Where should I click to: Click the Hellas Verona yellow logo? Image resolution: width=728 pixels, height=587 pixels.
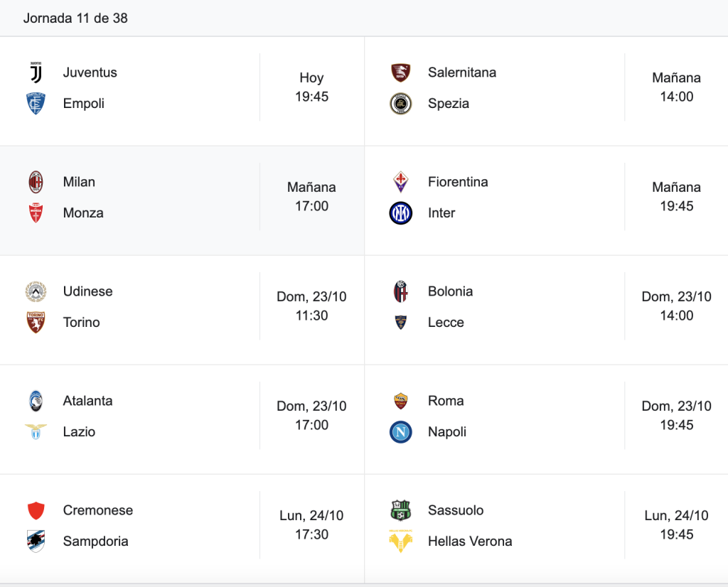401,541
